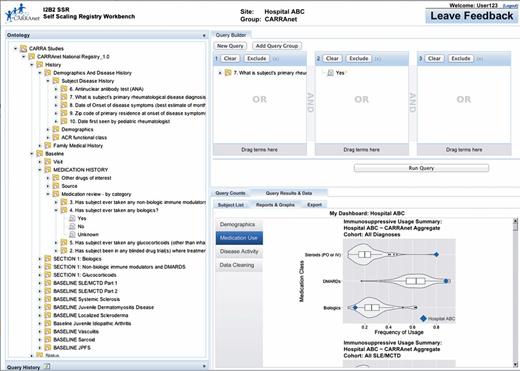
Task: Click document icon beside No under biologics
Action: [x=72, y=226]
